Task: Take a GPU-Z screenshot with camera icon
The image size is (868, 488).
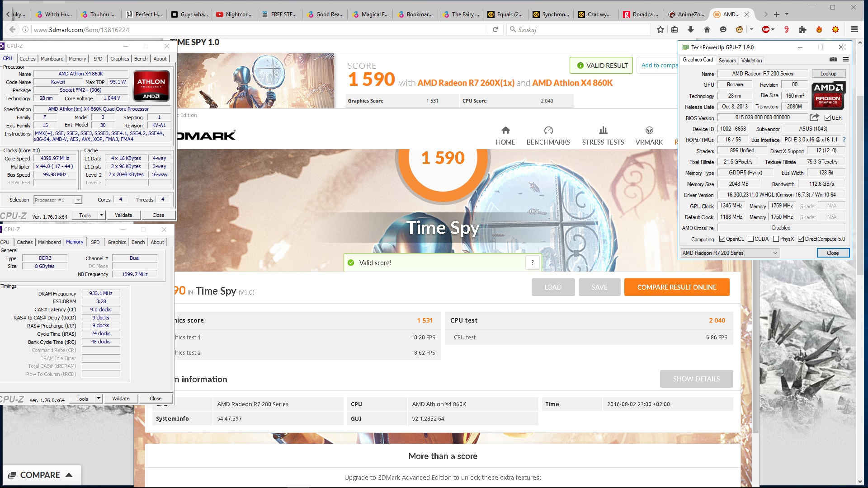Action: click(833, 60)
